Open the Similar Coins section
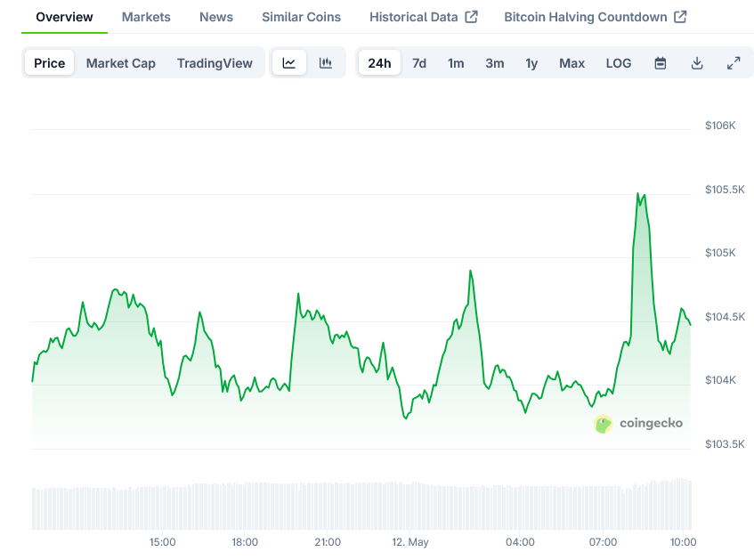Viewport: 754px width, 560px height. (301, 16)
